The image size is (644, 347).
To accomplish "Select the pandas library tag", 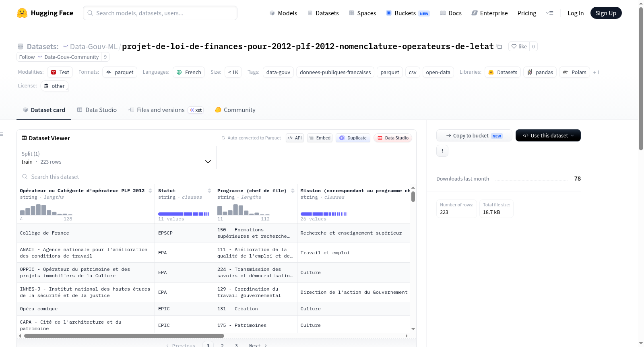I will coord(540,72).
